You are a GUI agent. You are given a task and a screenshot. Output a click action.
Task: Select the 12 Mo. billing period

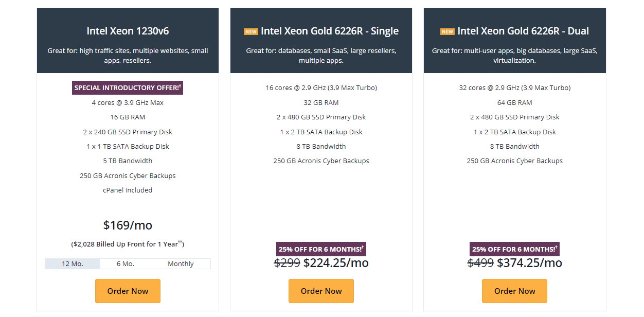click(x=73, y=263)
